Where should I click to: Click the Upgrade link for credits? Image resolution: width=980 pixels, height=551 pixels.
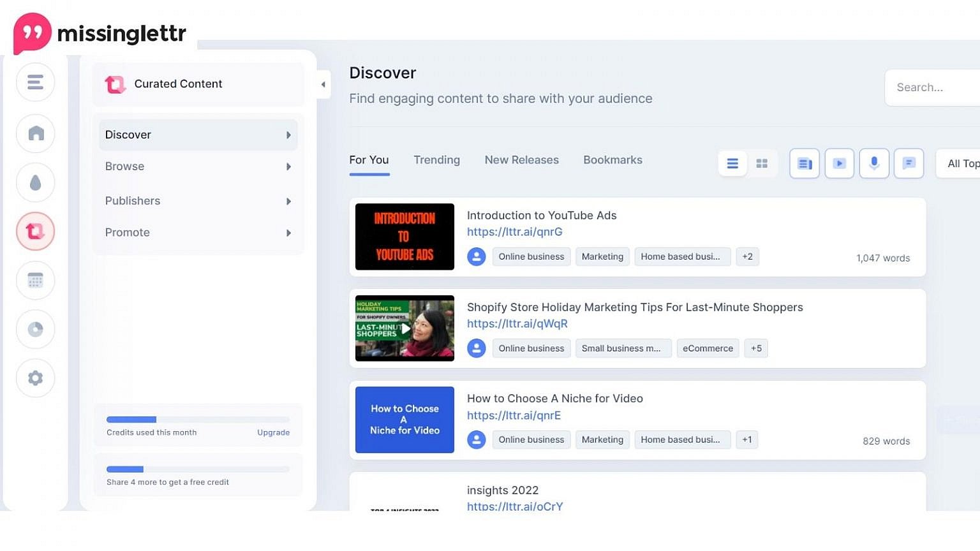coord(273,432)
